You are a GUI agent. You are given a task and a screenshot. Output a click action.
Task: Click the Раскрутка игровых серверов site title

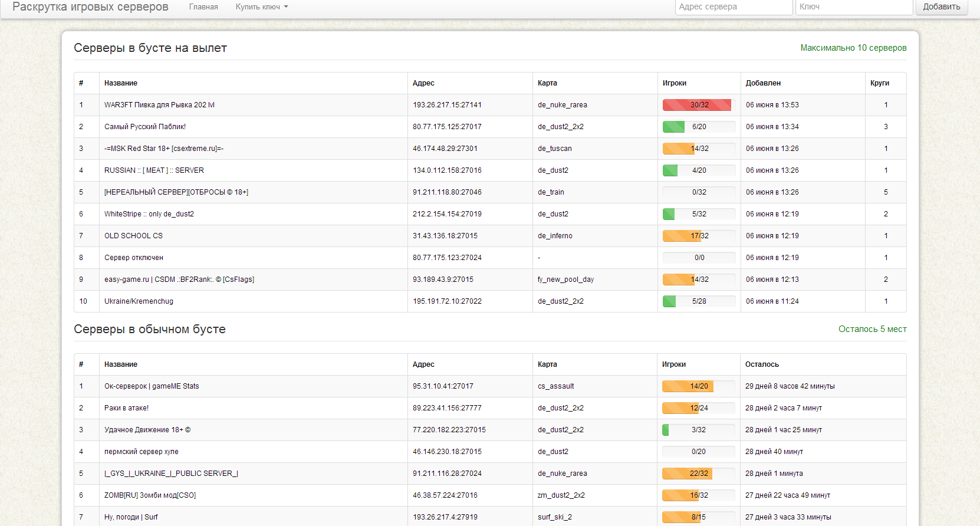click(x=90, y=7)
